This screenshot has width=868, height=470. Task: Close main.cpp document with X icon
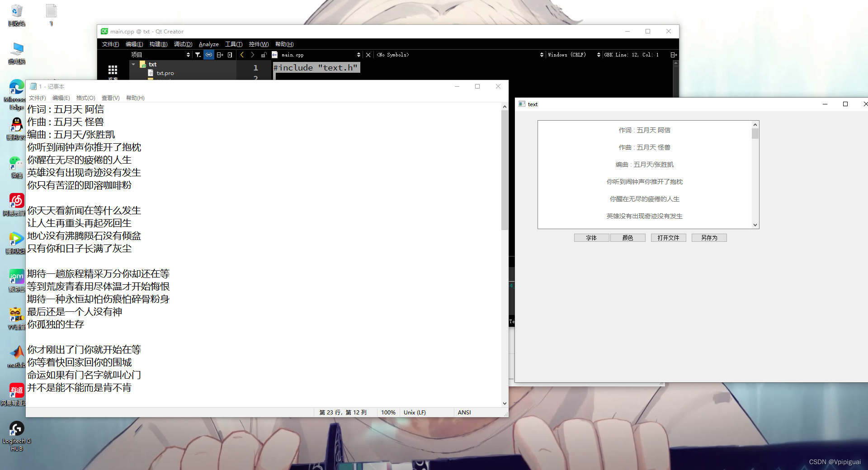pyautogui.click(x=368, y=55)
